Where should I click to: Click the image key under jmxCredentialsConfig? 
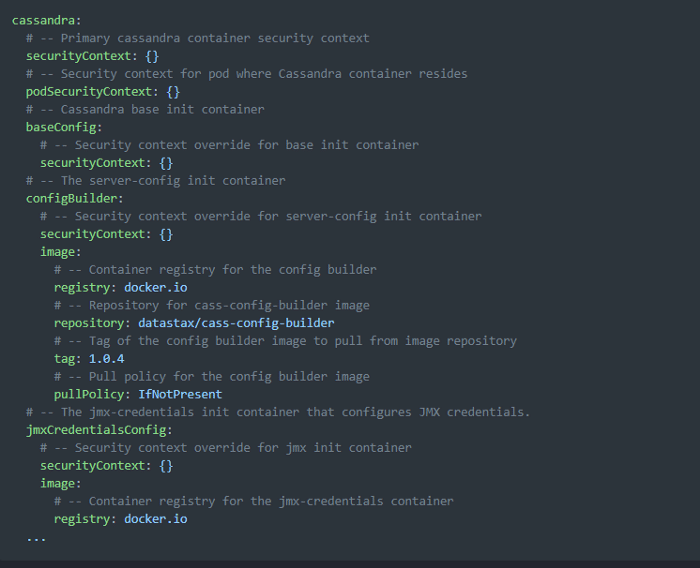tap(58, 484)
